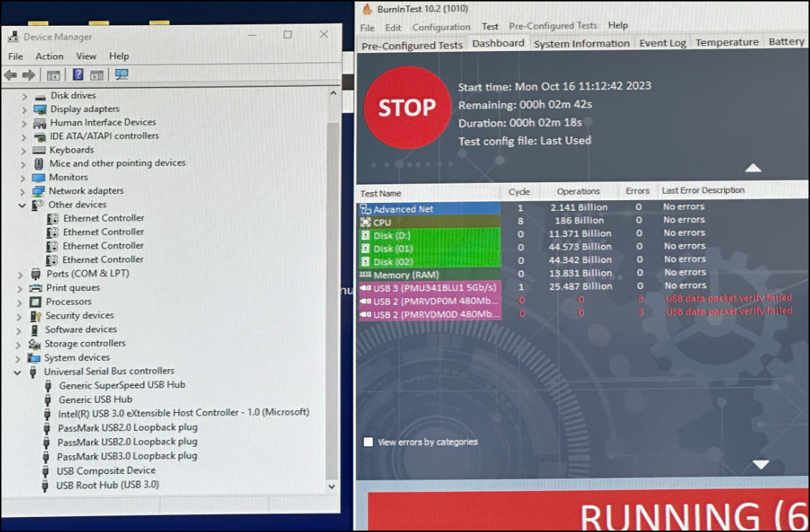Image resolution: width=810 pixels, height=532 pixels.
Task: Click the Mice and other pointing devices icon
Action: pos(39,163)
